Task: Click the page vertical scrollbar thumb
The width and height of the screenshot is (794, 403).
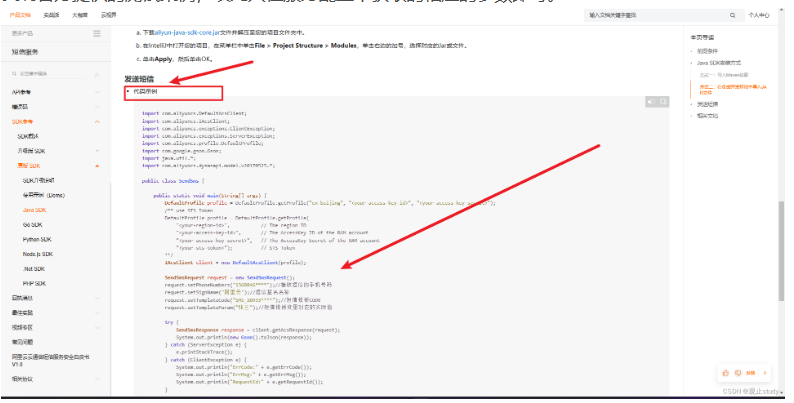Action: (781, 252)
